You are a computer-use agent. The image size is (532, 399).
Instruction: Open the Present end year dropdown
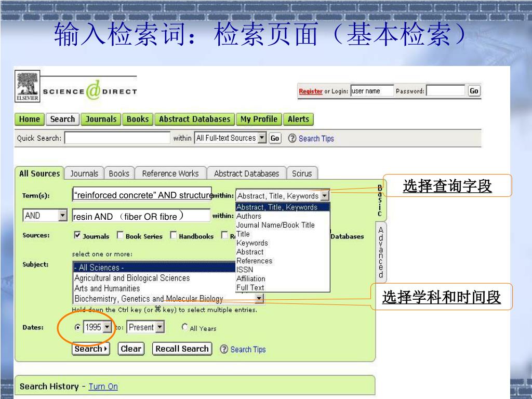160,327
